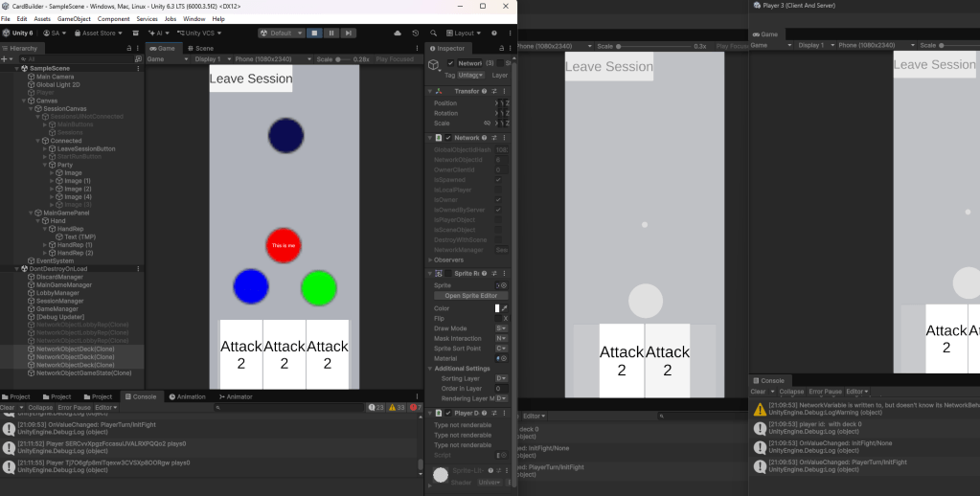Click the Hierarchy add (+) button
Viewport: 980px width, 496px height.
tap(5, 58)
